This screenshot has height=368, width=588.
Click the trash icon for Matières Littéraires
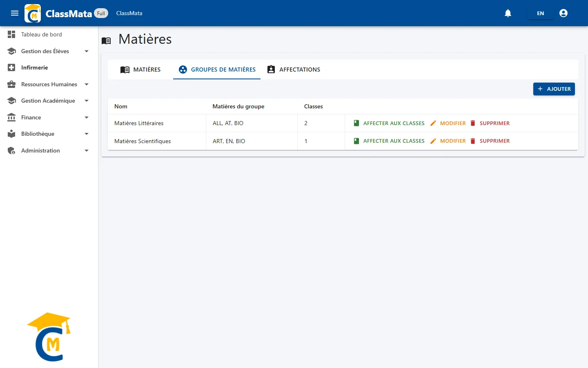473,123
